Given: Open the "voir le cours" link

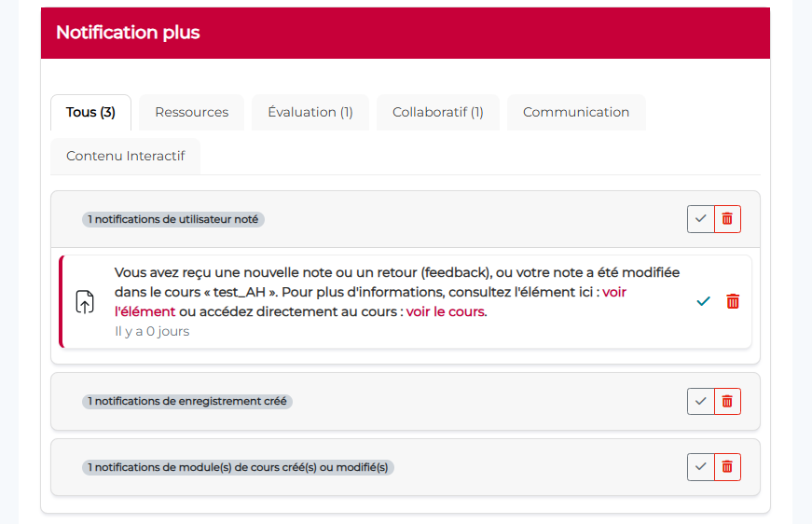Looking at the screenshot, I should coord(446,311).
